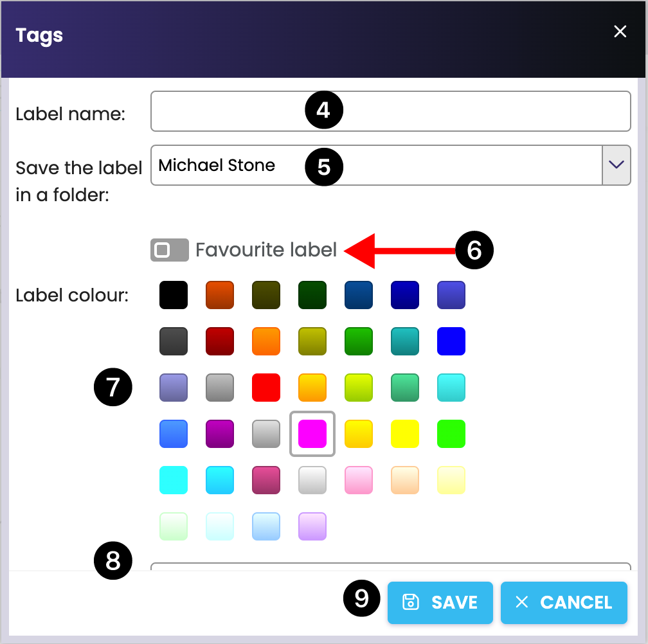This screenshot has height=644, width=648.
Task: Select the orange colour swatch
Action: [266, 341]
